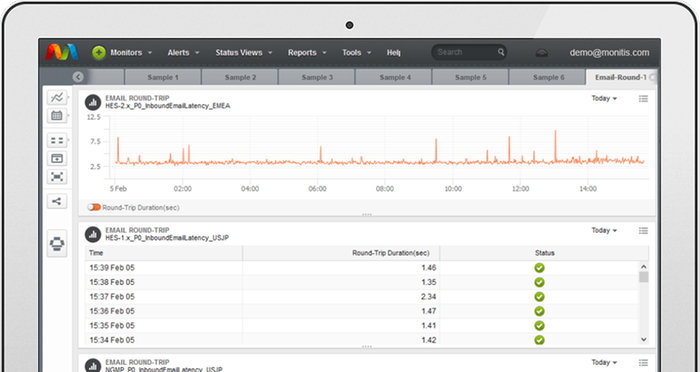
Task: Click the NGWP module bar-chart icon
Action: (93, 365)
